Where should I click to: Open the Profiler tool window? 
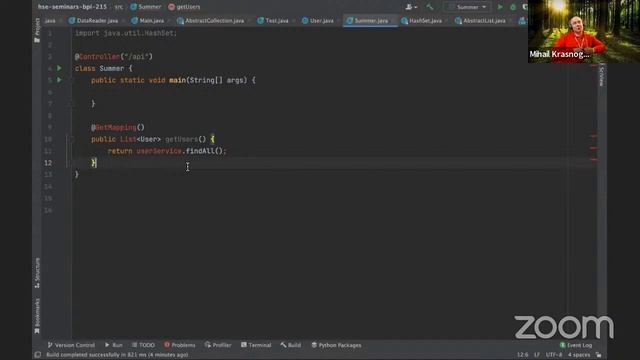pyautogui.click(x=218, y=345)
